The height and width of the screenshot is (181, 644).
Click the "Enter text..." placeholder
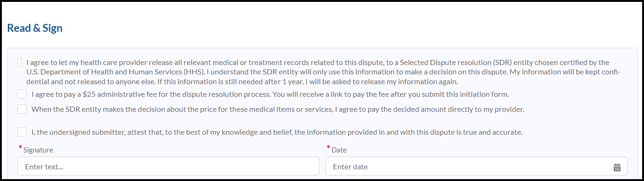[x=44, y=167]
